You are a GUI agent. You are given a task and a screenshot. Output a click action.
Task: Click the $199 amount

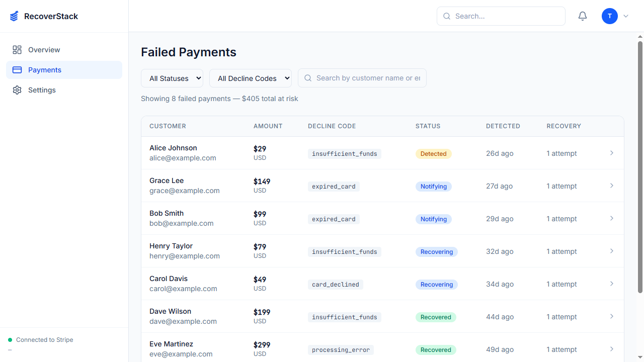pyautogui.click(x=262, y=312)
